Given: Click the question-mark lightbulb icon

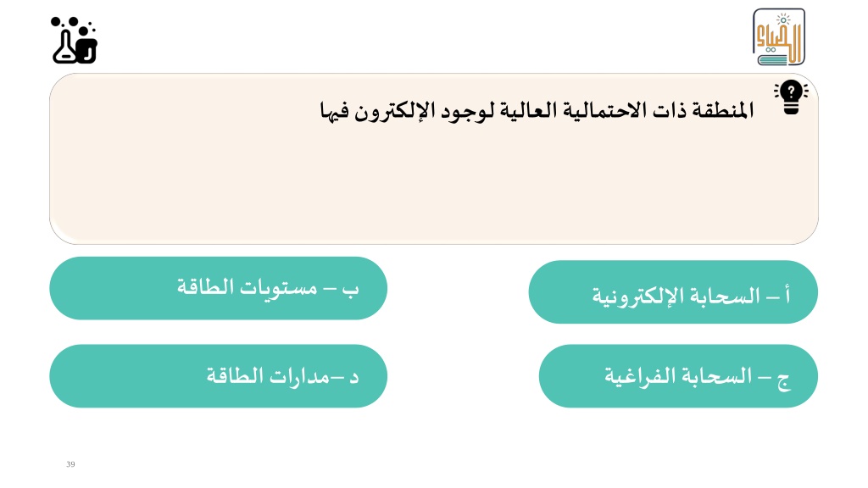Looking at the screenshot, I should [x=791, y=97].
